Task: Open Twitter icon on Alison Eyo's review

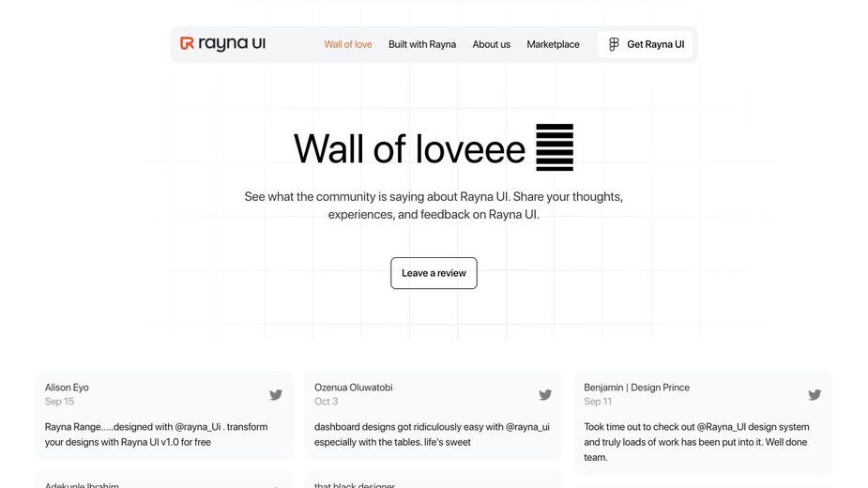Action: point(276,395)
